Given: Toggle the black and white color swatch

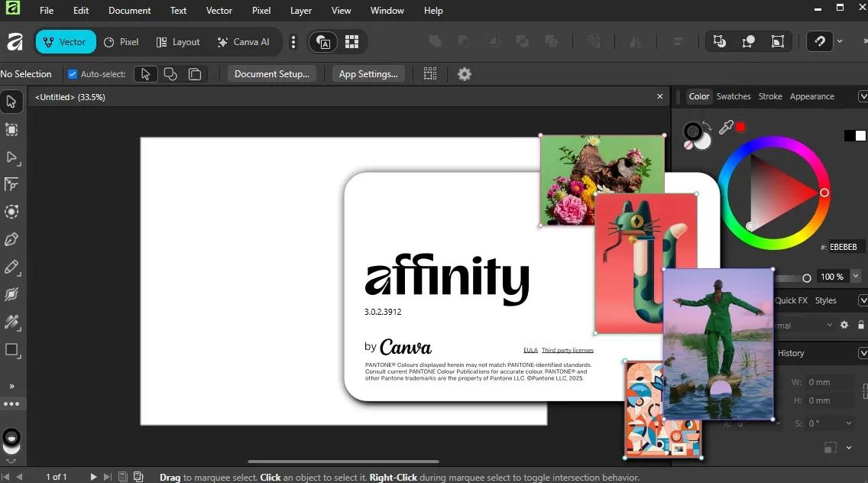Looking at the screenshot, I should [x=855, y=136].
